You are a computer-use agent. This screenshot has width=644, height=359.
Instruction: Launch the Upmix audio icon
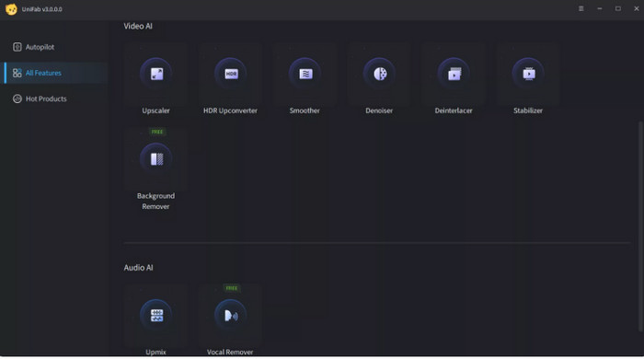coord(156,315)
